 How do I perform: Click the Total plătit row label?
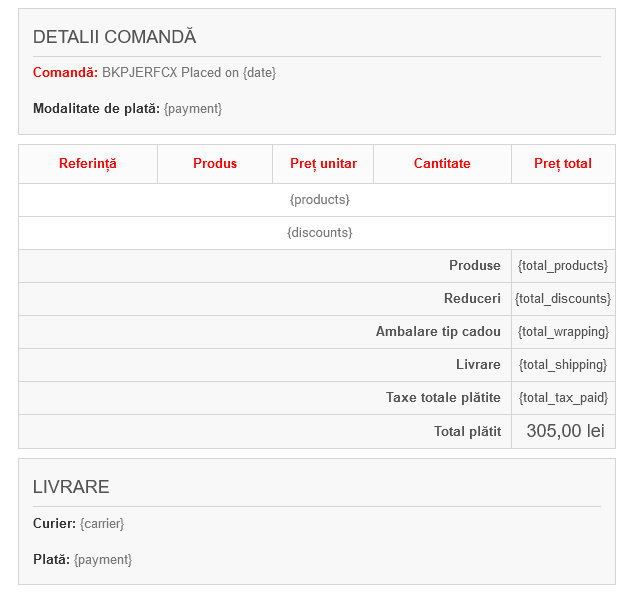tap(467, 431)
